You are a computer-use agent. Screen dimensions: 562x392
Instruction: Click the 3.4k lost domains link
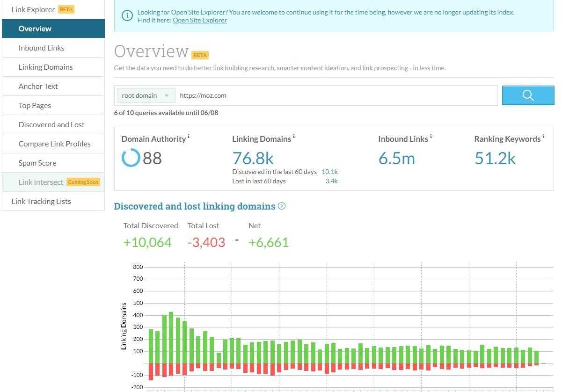click(x=331, y=181)
